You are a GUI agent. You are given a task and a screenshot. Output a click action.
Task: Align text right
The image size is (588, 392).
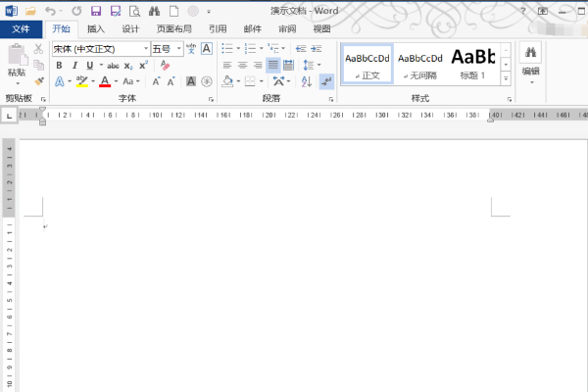pos(258,66)
